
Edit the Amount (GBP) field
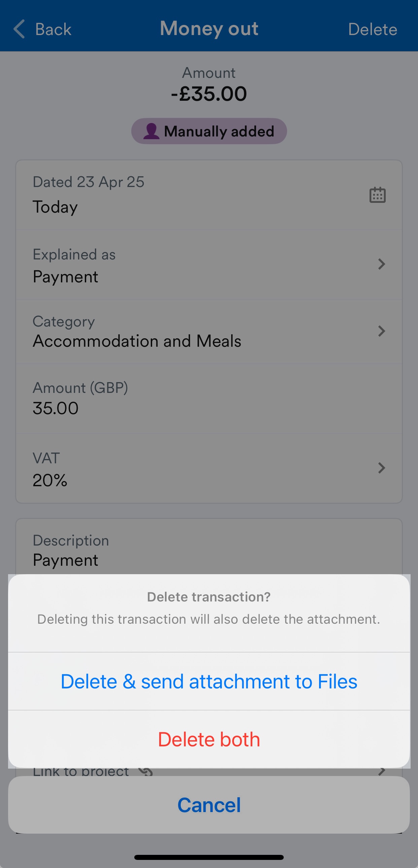(209, 399)
